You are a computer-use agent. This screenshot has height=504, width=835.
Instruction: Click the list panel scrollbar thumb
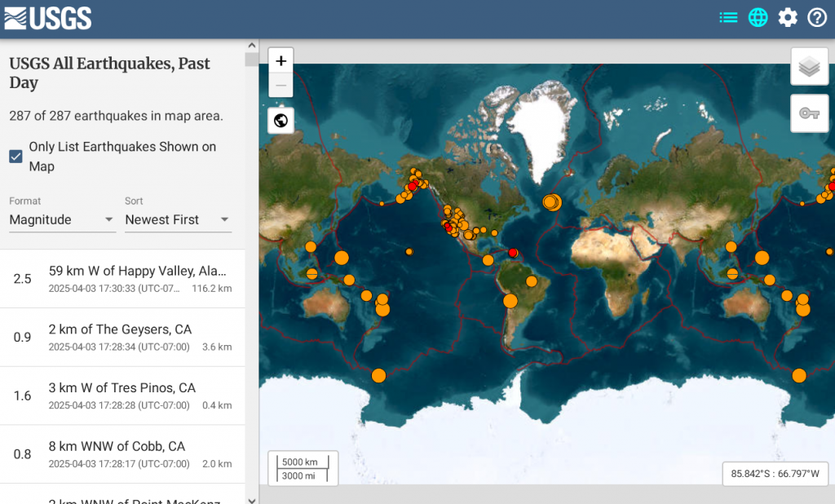pyautogui.click(x=252, y=60)
